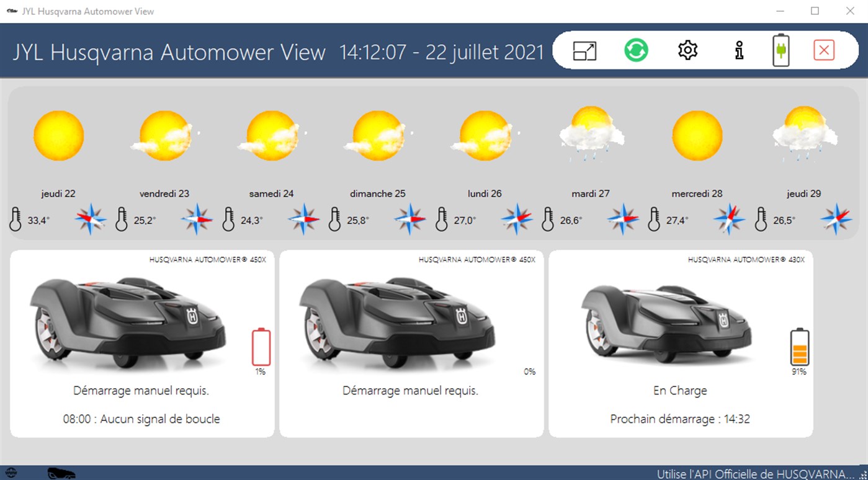868x480 pixels.
Task: Click the 'samedi 24' day label
Action: tap(271, 193)
